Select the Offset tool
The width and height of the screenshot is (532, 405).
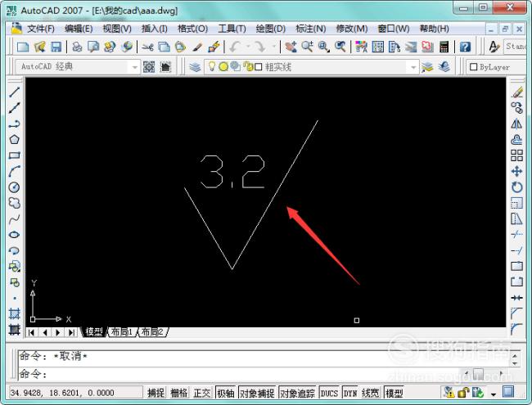coord(517,139)
